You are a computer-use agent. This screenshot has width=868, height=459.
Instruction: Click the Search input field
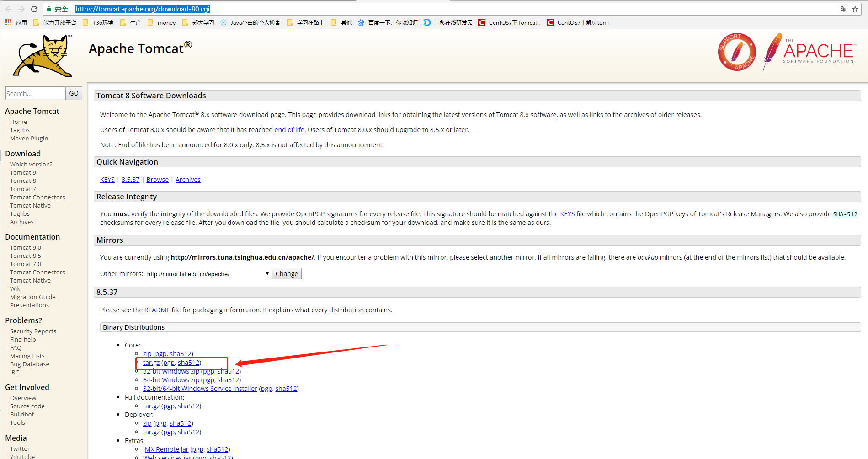pos(35,93)
